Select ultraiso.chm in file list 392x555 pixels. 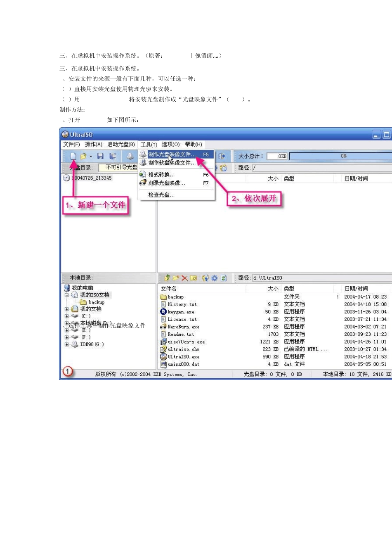pyautogui.click(x=183, y=349)
